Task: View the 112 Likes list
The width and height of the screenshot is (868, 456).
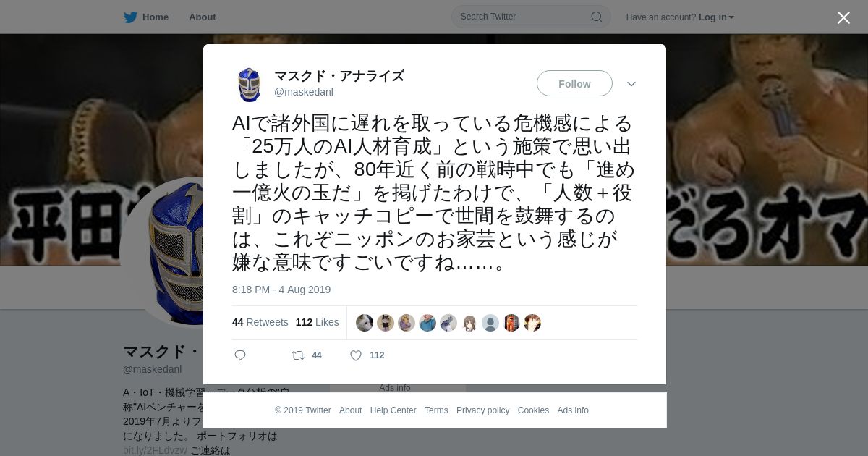Action: [x=318, y=322]
